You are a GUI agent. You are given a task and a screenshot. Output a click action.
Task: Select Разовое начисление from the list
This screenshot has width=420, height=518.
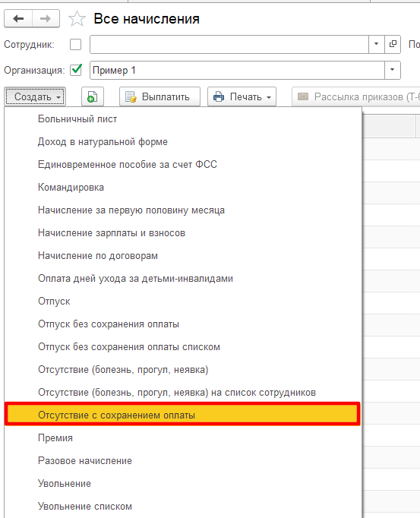(x=183, y=461)
